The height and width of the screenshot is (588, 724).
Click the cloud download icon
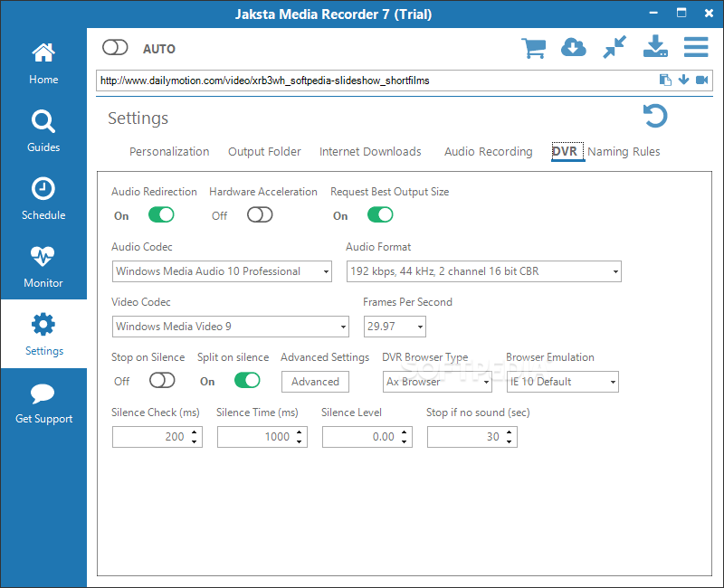point(574,48)
